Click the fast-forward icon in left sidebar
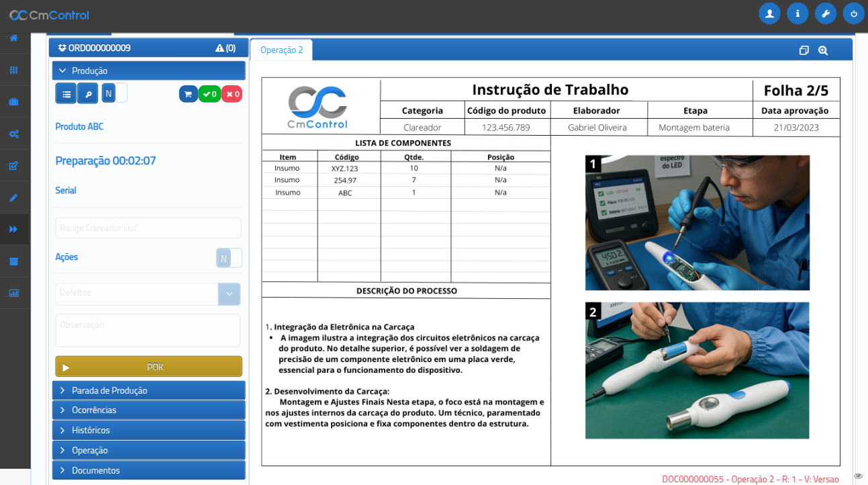This screenshot has width=868, height=485. (13, 229)
